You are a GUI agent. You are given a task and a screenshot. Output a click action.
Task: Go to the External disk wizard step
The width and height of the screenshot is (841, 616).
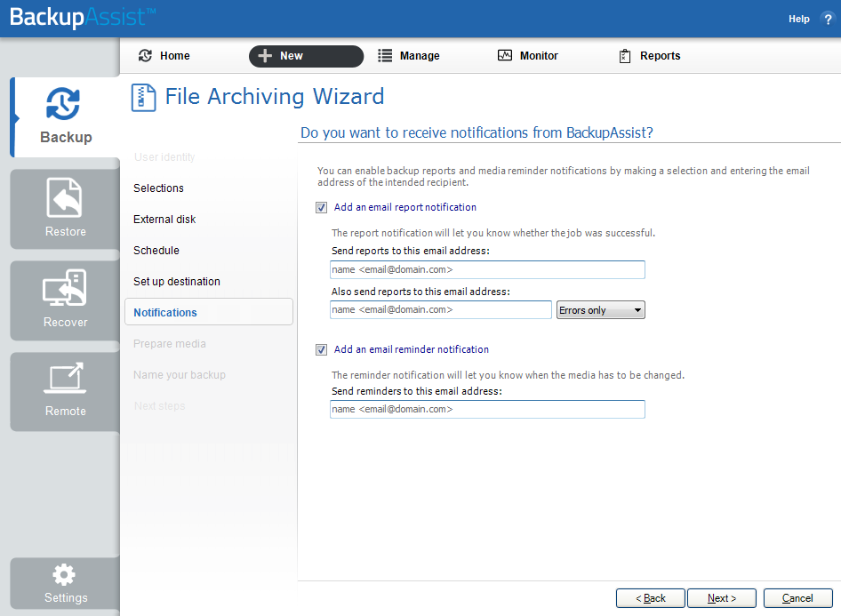coord(164,220)
